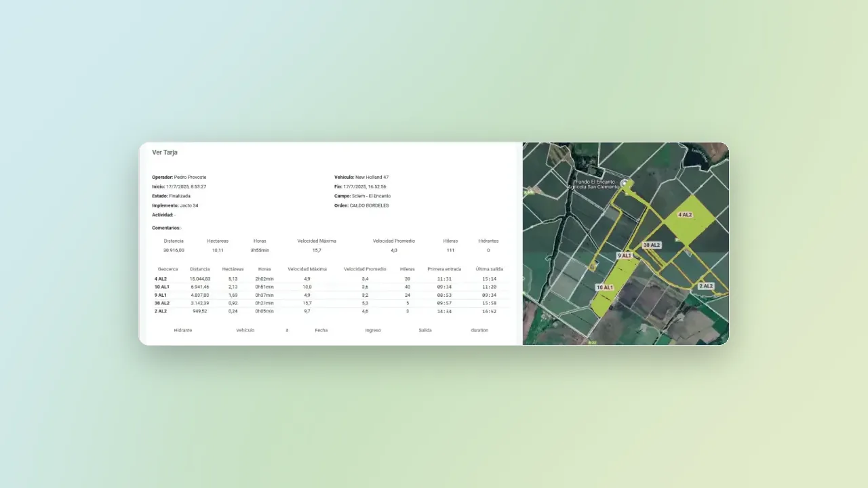Image resolution: width=868 pixels, height=488 pixels.
Task: Click the Estado value 'Finalizada'
Action: coord(180,196)
